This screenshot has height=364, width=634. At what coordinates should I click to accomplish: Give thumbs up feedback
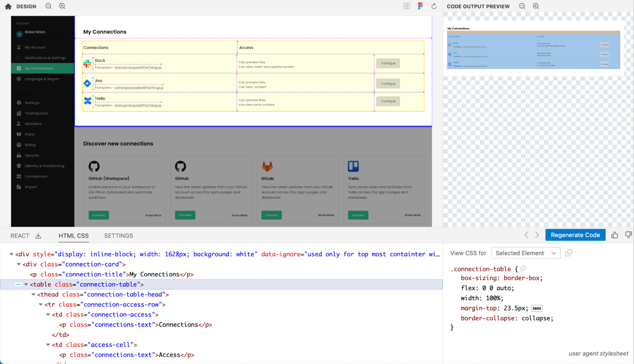pyautogui.click(x=615, y=235)
